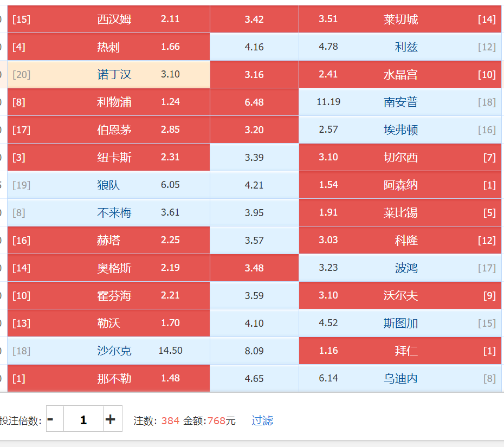The height and width of the screenshot is (447, 504).
Task: Toggle 西汉姆 home win at 2.11
Action: (108, 20)
